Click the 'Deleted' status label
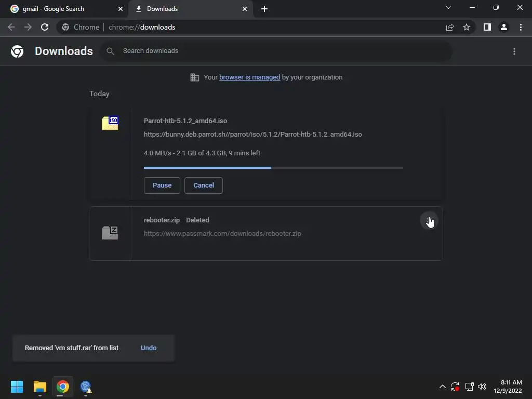The height and width of the screenshot is (399, 532). click(197, 220)
